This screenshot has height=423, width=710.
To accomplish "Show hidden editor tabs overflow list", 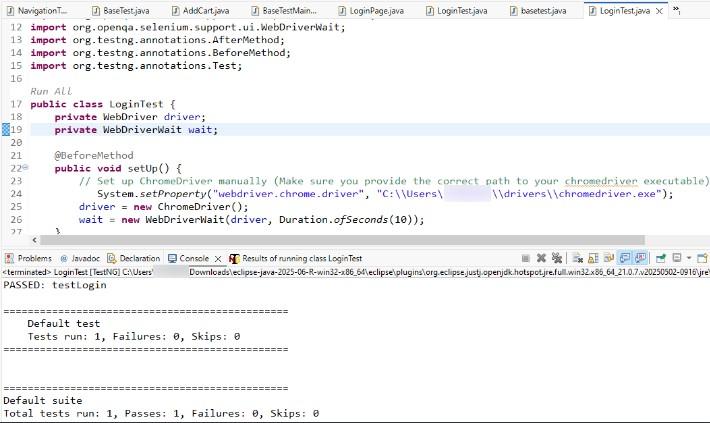I will (676, 10).
